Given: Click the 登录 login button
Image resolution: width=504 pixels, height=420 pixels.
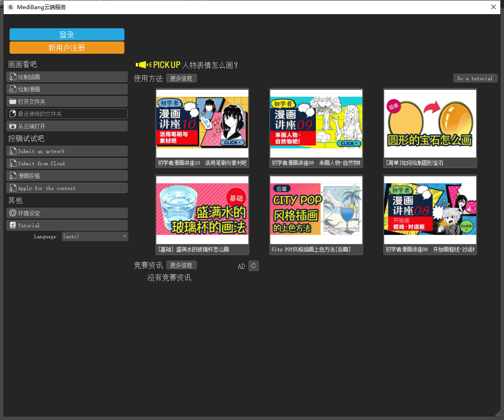Looking at the screenshot, I should point(67,35).
